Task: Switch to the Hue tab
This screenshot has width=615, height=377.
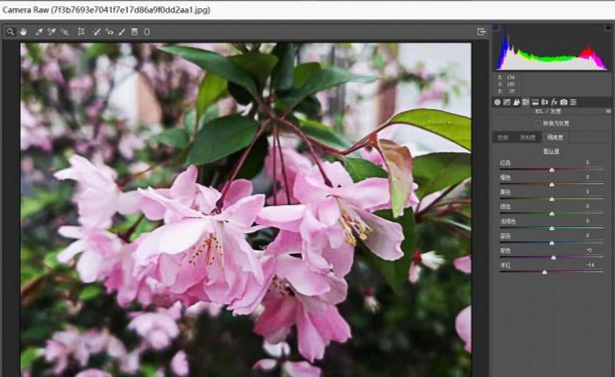Action: pos(503,137)
